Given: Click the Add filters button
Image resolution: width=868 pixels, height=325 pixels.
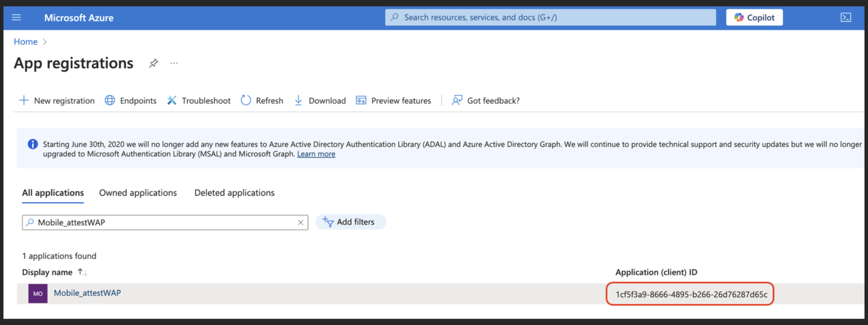Looking at the screenshot, I should click(x=350, y=222).
